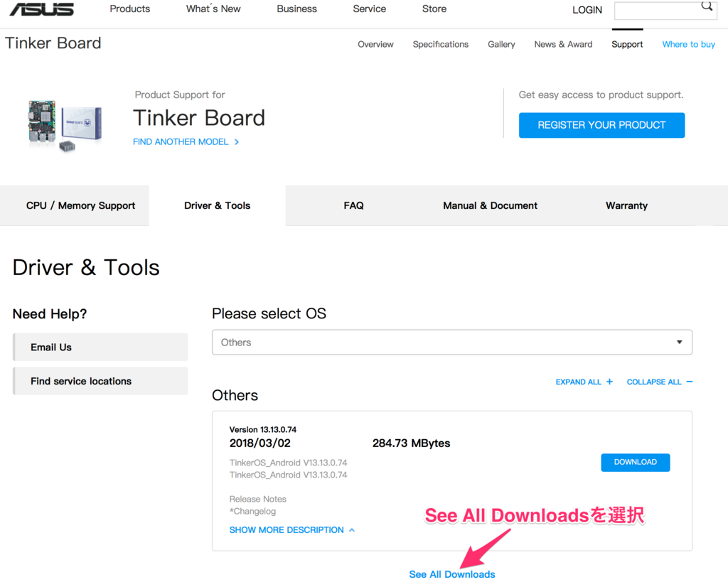Click the ASUS logo
Image resolution: width=728 pixels, height=582 pixels.
42,9
